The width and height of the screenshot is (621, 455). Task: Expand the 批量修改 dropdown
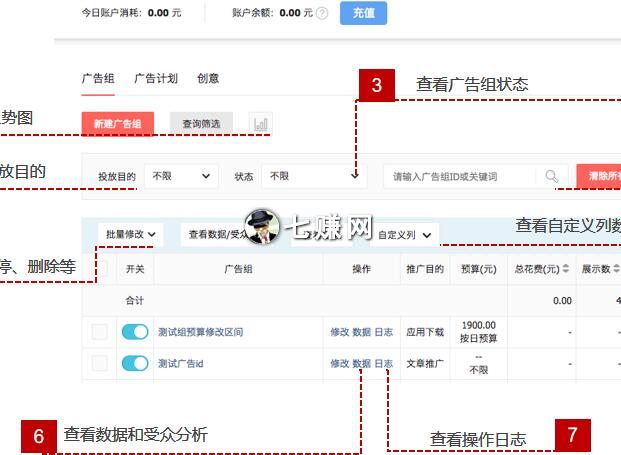pyautogui.click(x=130, y=234)
